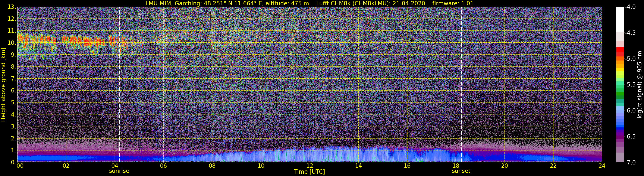
Task: Click the white segment atop the colorbar
Action: pos(620,19)
